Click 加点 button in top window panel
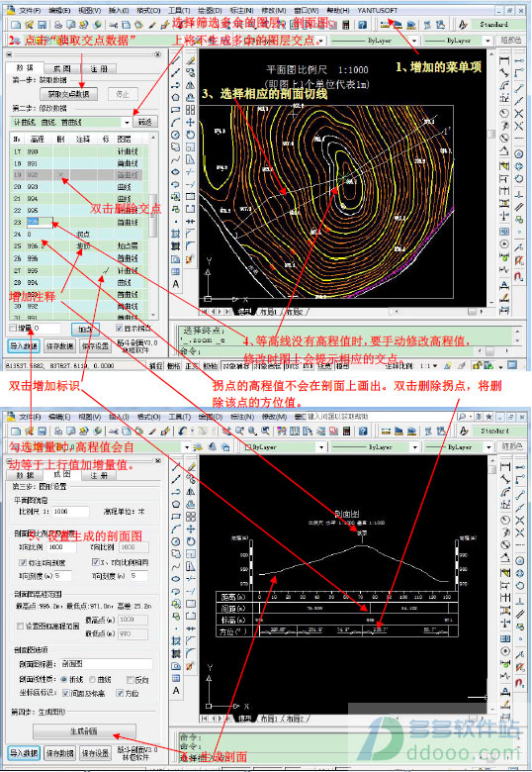The width and height of the screenshot is (532, 772). (86, 329)
